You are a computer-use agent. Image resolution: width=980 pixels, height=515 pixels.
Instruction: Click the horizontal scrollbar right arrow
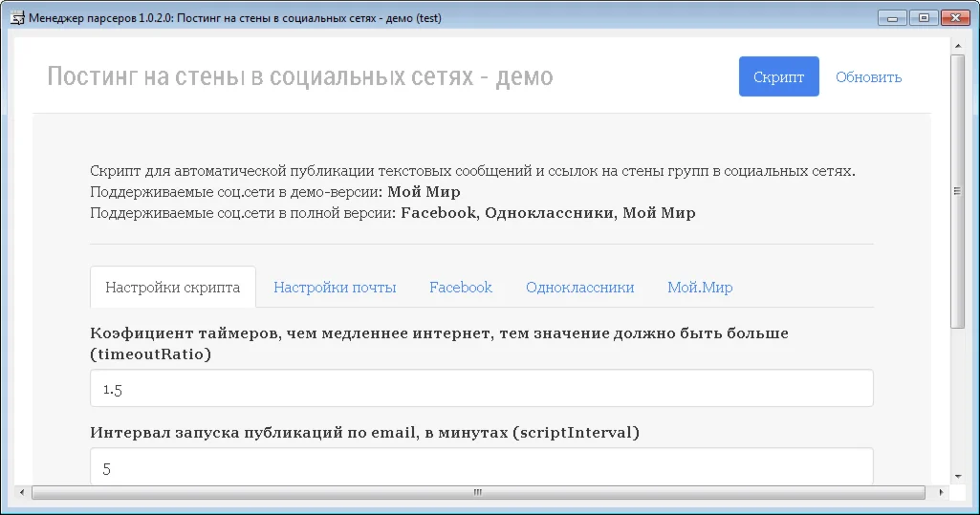941,492
